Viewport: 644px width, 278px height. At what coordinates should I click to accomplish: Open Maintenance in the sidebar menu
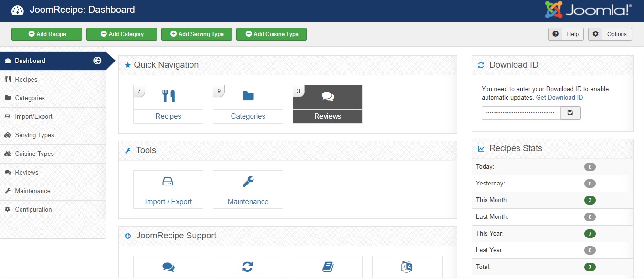click(53, 191)
